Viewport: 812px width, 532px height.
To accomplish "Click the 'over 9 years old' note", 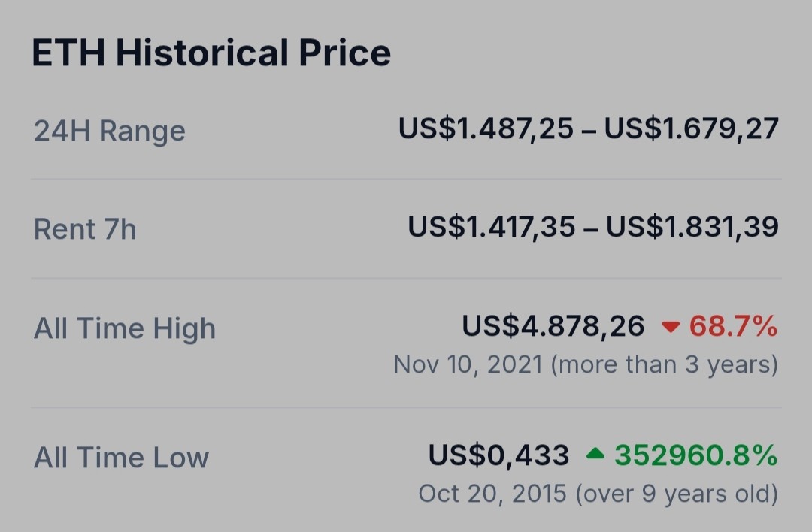I will pyautogui.click(x=677, y=493).
